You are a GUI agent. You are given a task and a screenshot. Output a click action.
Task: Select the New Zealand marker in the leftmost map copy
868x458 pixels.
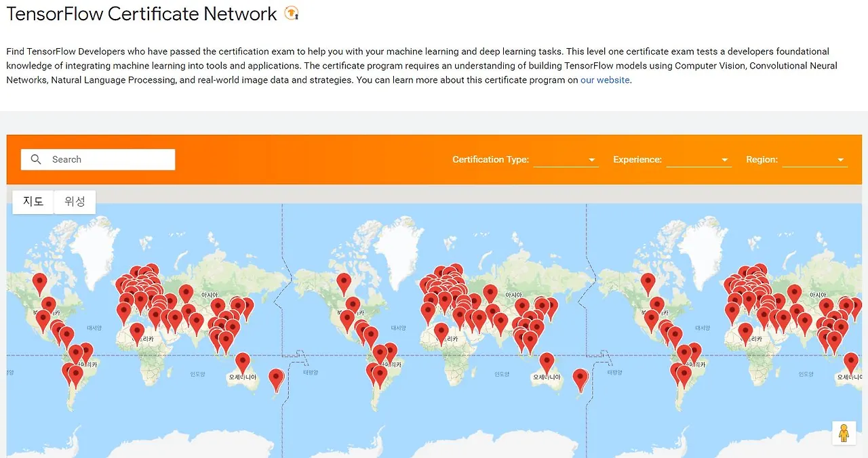(276, 380)
